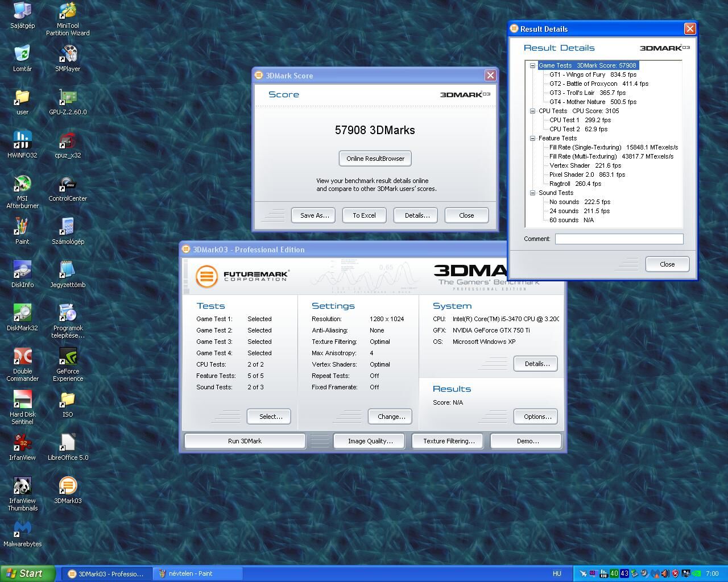Click the HU language indicator
The image size is (728, 582).
(x=557, y=573)
